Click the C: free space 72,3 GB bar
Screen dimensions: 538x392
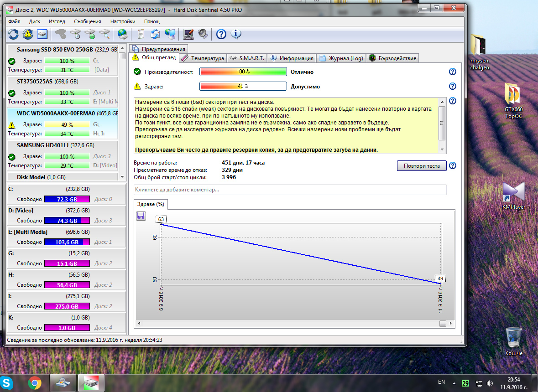67,199
